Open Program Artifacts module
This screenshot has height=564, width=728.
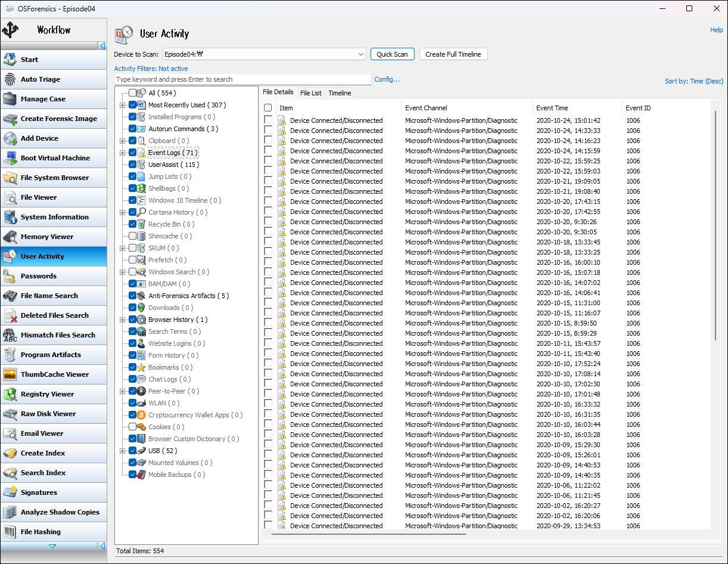[x=54, y=355]
